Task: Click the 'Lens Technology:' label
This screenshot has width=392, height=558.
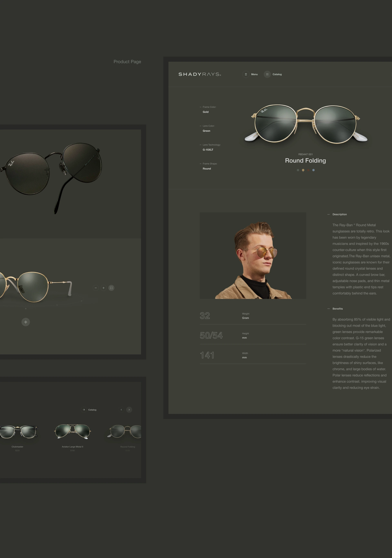Action: pos(211,145)
